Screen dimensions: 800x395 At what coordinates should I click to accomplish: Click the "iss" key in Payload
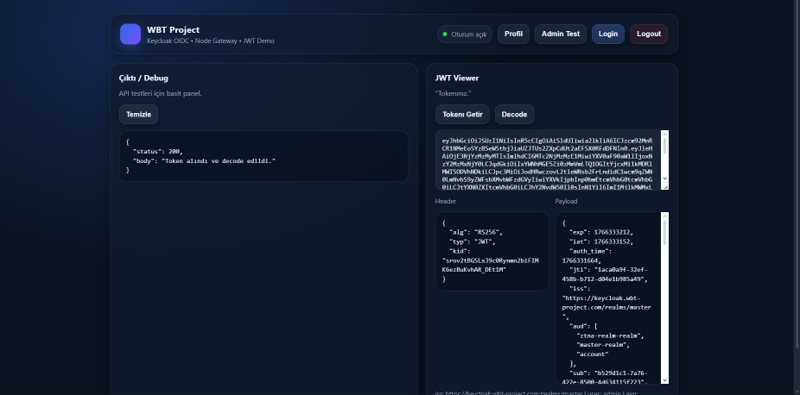(580, 288)
